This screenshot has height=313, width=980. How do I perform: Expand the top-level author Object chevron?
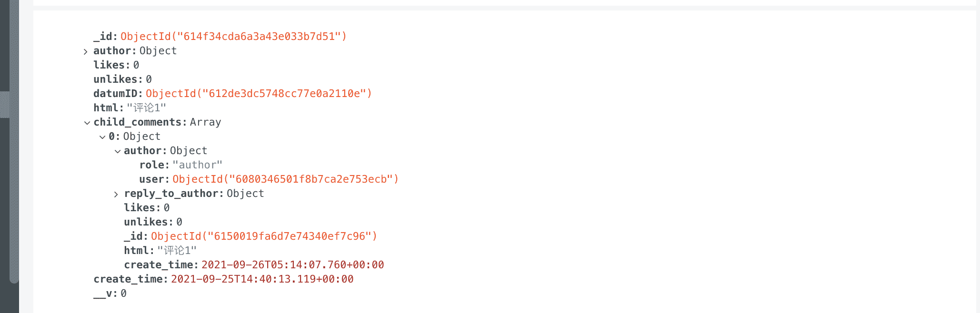[x=86, y=51]
